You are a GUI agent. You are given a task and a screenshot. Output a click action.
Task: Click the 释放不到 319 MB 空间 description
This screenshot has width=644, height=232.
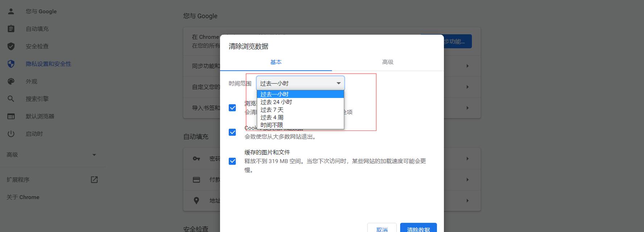[335, 165]
